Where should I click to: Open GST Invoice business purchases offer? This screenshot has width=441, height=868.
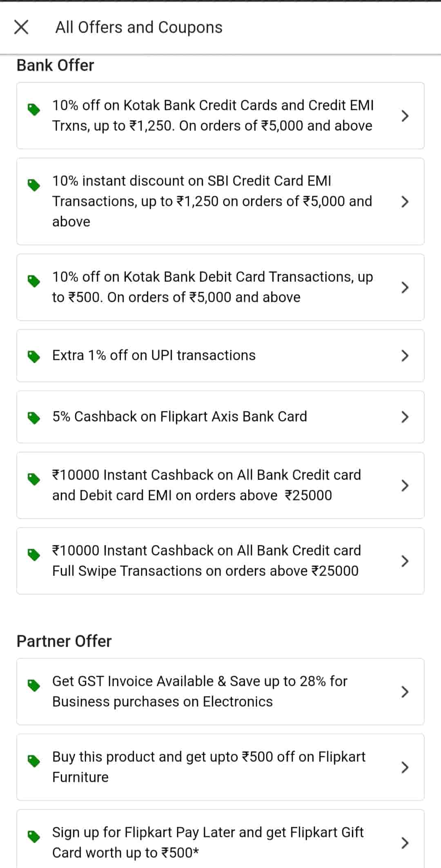pyautogui.click(x=200, y=692)
